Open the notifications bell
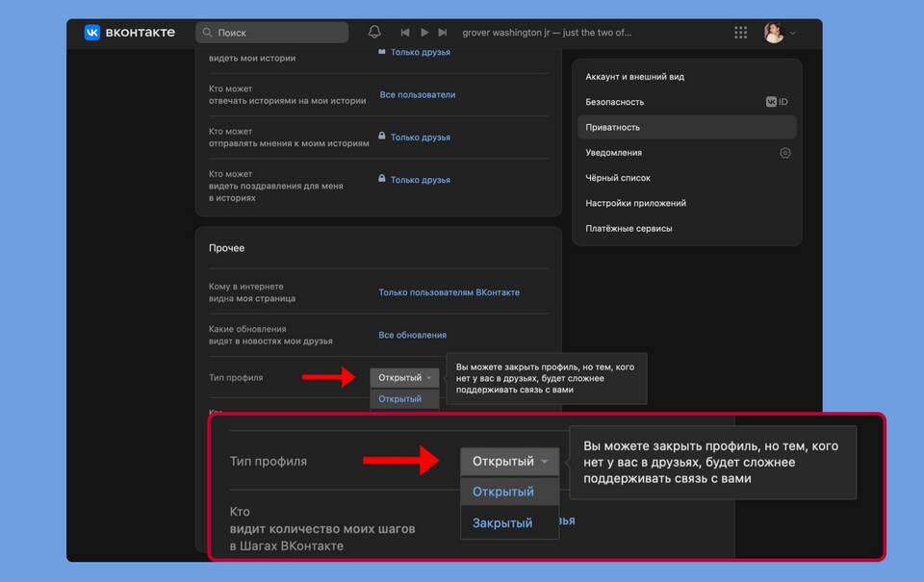This screenshot has height=582, width=924. pyautogui.click(x=374, y=32)
